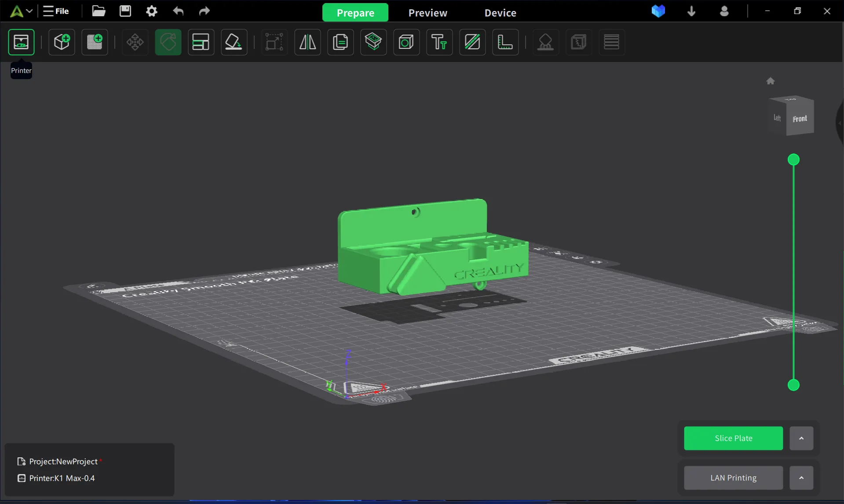Click the Clone copy objects icon

point(340,42)
